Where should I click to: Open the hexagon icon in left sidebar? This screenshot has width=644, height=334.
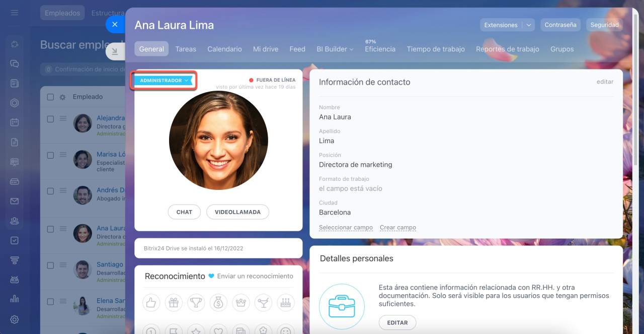click(x=14, y=103)
